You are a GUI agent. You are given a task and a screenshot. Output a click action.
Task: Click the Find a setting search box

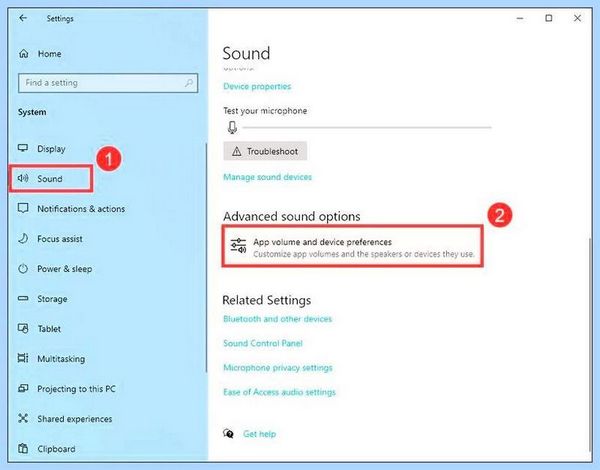coord(108,83)
